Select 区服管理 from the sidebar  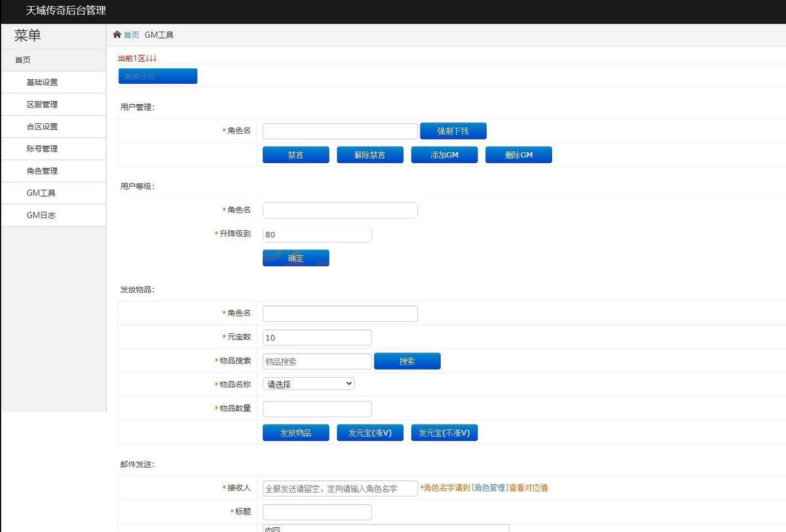point(42,105)
